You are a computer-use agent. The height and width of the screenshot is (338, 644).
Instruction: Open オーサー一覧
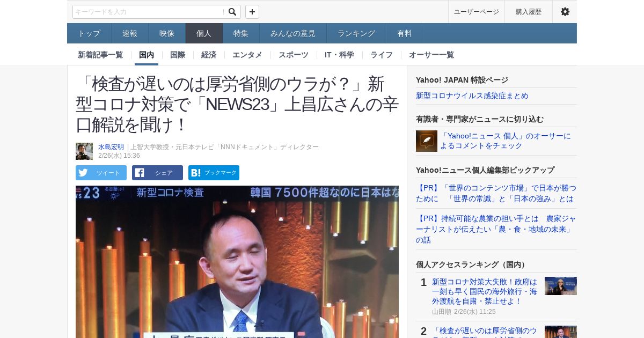pos(431,55)
